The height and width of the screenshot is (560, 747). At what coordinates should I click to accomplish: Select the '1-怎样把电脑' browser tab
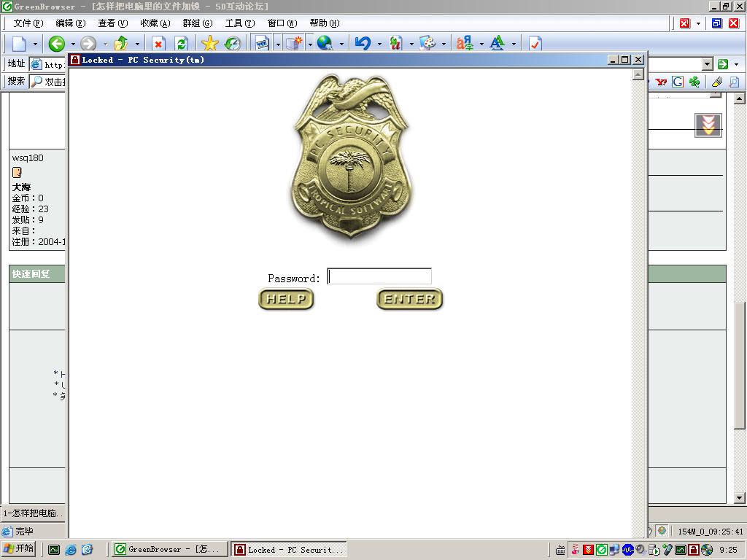33,513
